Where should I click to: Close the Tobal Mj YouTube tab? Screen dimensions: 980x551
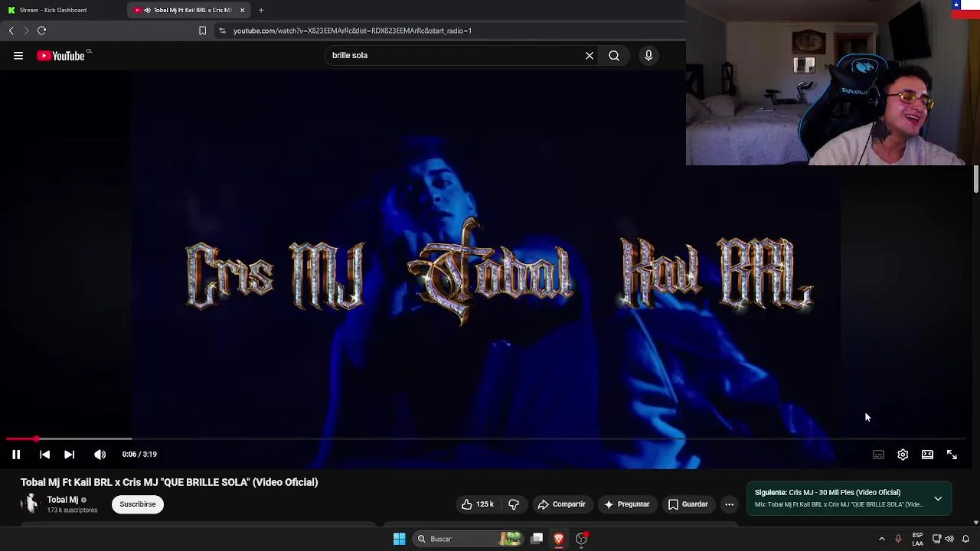tap(242, 10)
